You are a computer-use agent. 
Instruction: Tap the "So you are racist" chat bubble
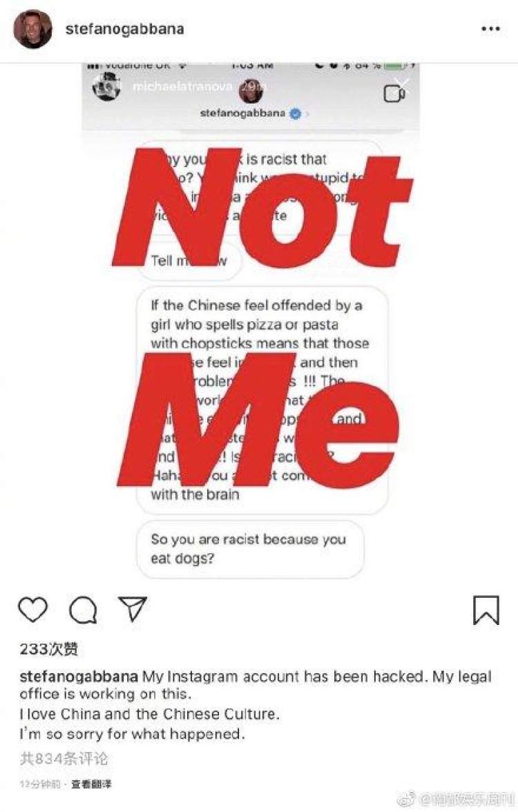pyautogui.click(x=249, y=549)
